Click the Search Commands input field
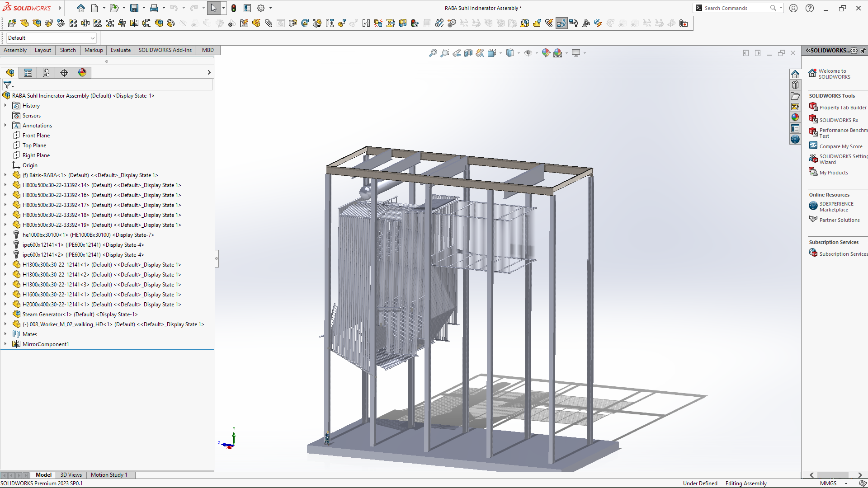The image size is (868, 488). point(736,8)
